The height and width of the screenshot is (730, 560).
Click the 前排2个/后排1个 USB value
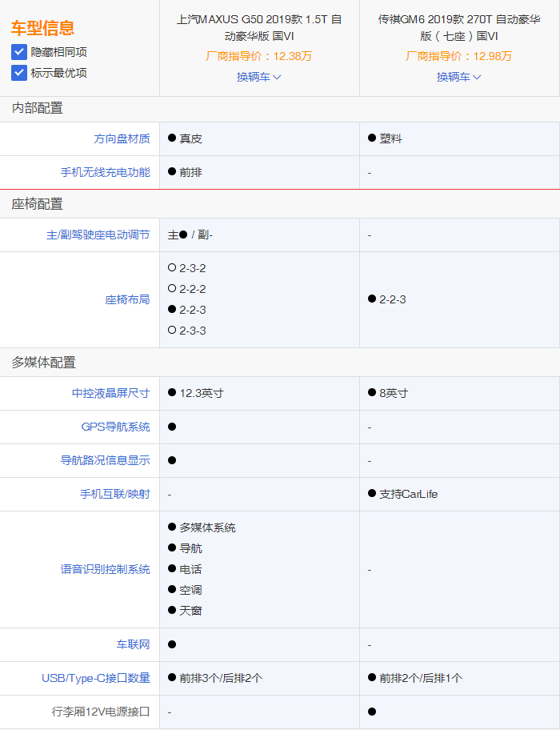(x=421, y=678)
